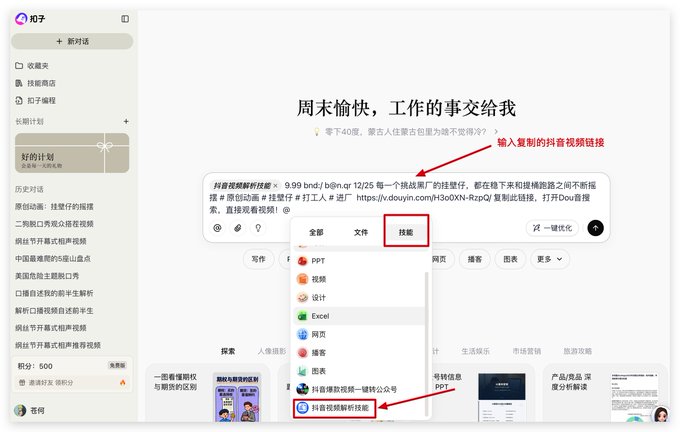Viewport: 680px width, 432px height.
Task: Add a new plan next to 长期计划
Action: pyautogui.click(x=126, y=121)
